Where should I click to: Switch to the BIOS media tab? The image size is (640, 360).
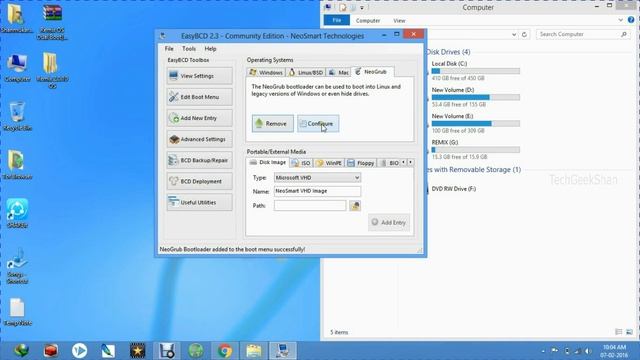(389, 163)
